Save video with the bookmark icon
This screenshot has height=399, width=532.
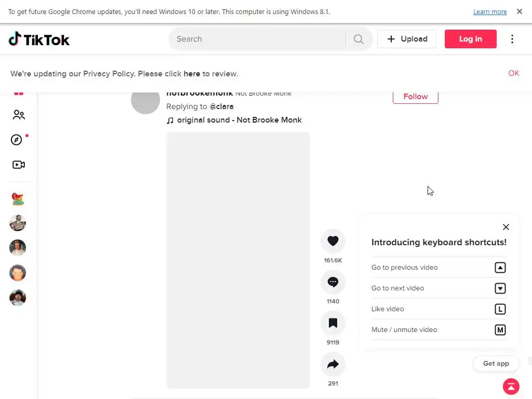click(x=333, y=323)
